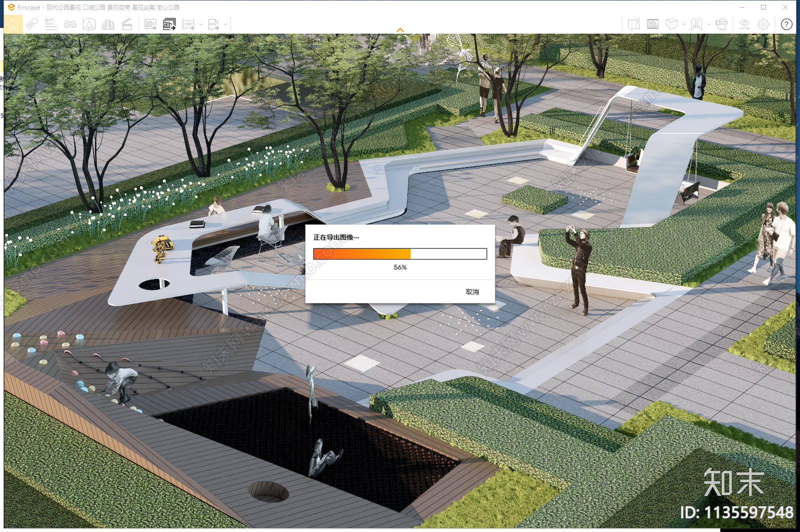Open the video editor clapperboard
The image size is (800, 532).
click(127, 24)
